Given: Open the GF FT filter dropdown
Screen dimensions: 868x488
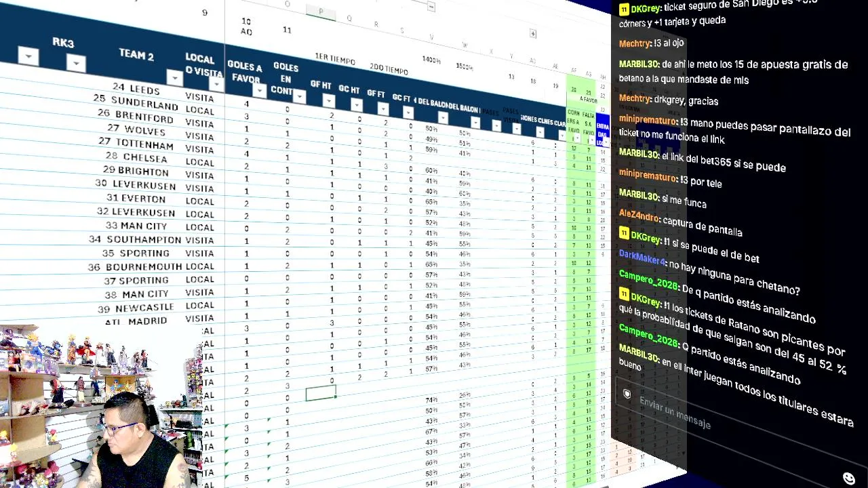Looking at the screenshot, I should coord(383,108).
